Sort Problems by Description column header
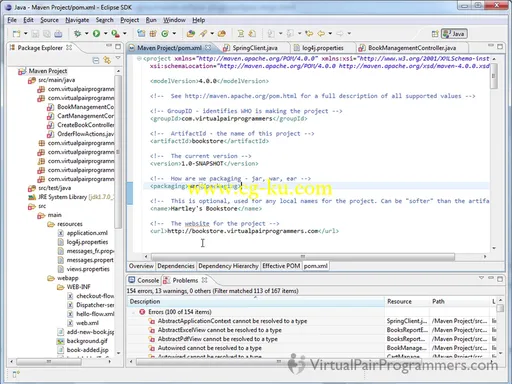 click(256, 302)
